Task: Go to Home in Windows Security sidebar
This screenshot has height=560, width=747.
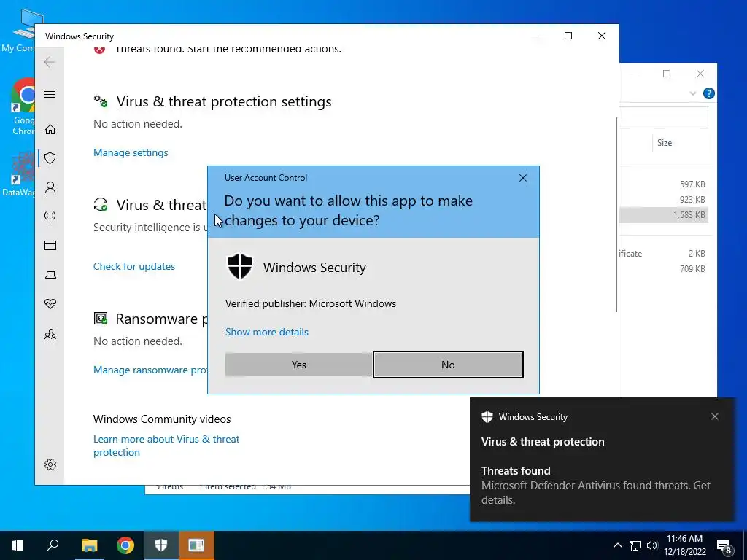Action: coord(50,130)
